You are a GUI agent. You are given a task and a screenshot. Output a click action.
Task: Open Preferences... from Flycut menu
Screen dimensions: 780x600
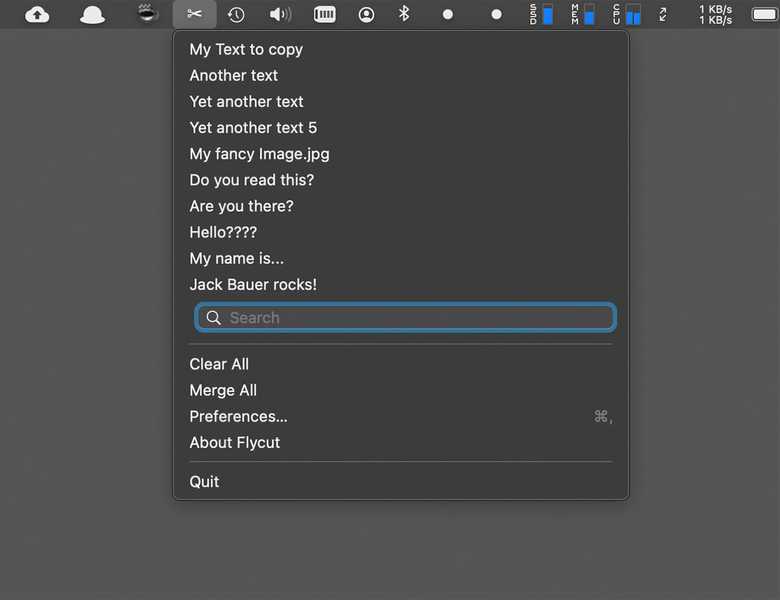pyautogui.click(x=238, y=416)
